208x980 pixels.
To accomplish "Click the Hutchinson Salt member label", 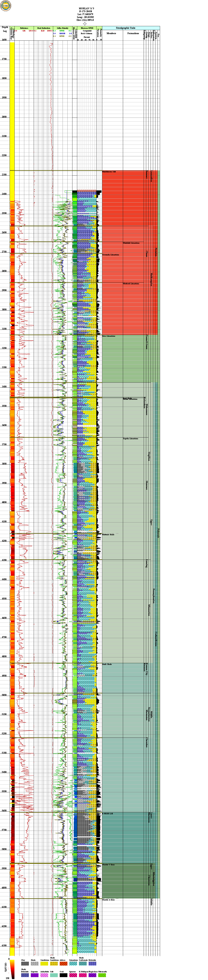I will (x=109, y=172).
